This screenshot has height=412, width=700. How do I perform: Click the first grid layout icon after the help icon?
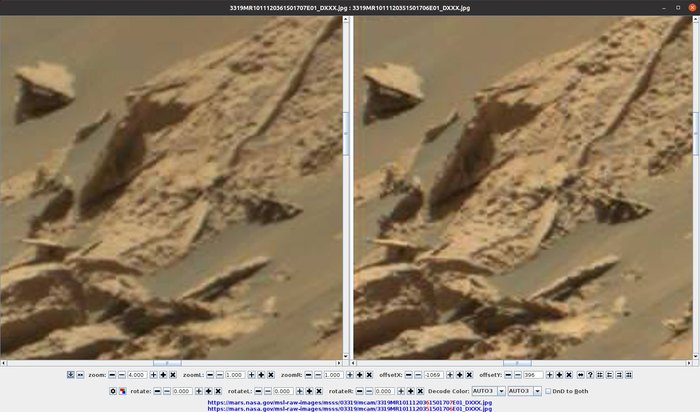(600, 375)
